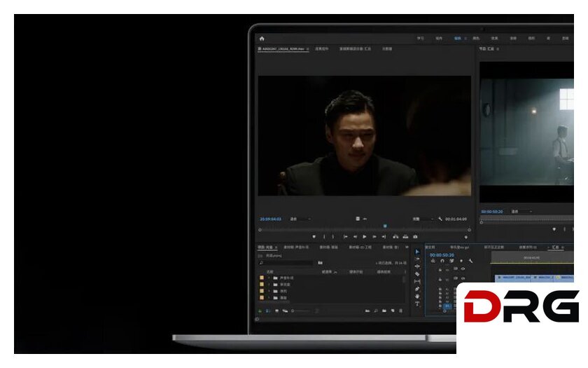Screen dimensions: 588x368
Task: Switch Project panel to Freeform view
Action: [x=285, y=311]
